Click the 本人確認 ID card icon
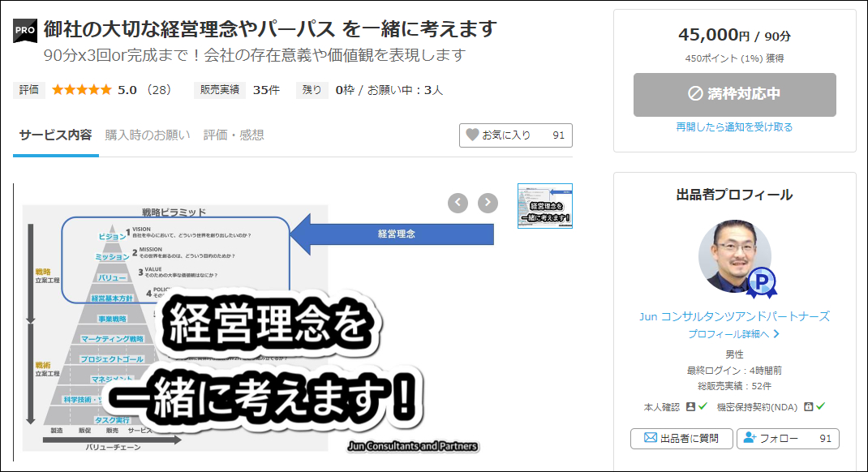 [690, 406]
